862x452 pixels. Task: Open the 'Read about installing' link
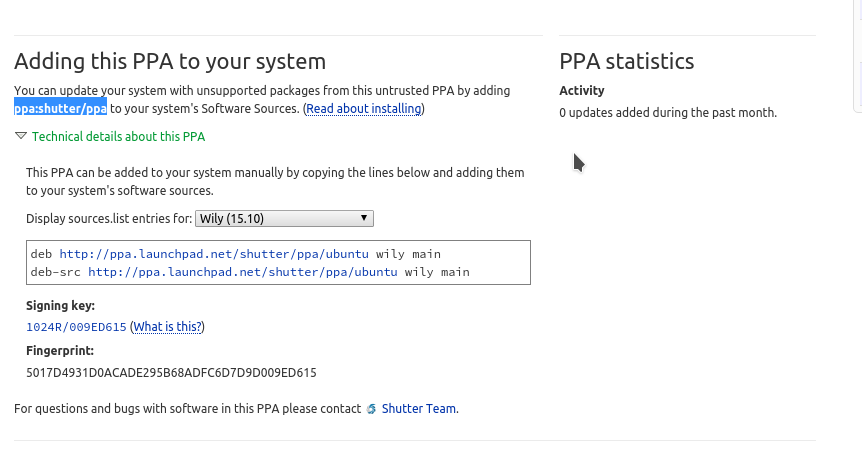[364, 109]
